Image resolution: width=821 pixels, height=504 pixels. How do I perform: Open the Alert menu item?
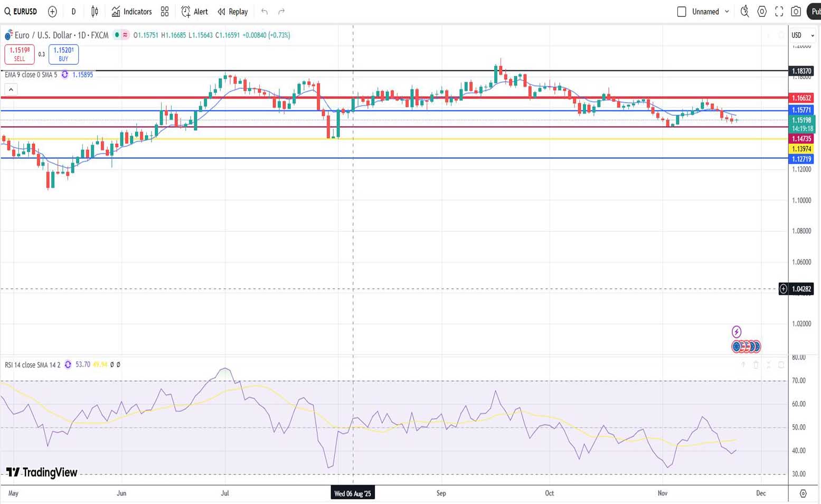(194, 12)
